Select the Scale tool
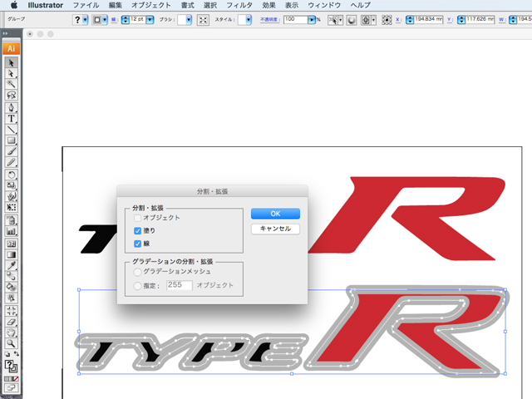Viewport: 532px width, 399px height. pyautogui.click(x=11, y=185)
